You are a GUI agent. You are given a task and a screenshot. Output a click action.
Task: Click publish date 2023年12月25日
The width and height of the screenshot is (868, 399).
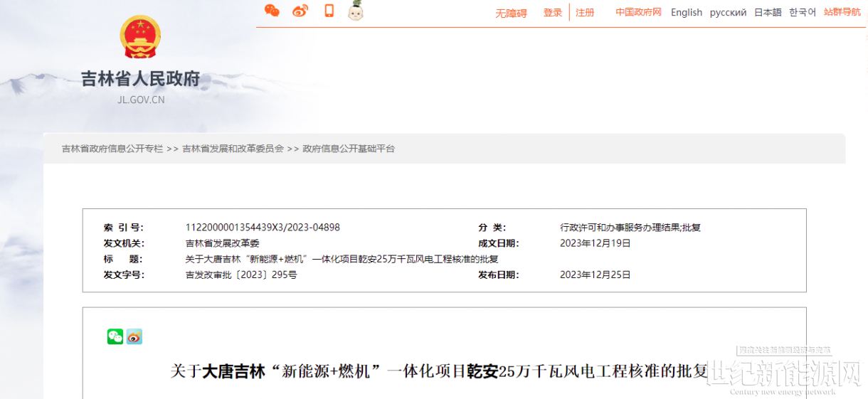(596, 275)
